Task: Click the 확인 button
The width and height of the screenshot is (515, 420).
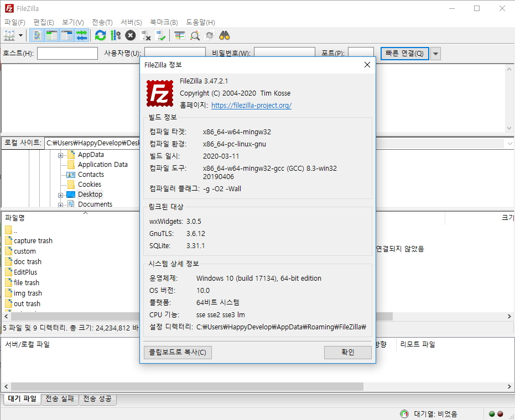Action: click(348, 353)
